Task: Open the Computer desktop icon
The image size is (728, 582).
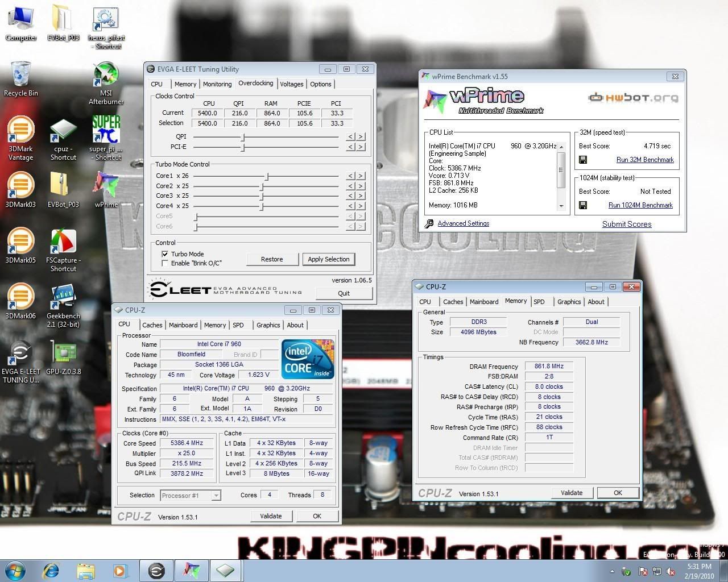Action: (x=21, y=23)
